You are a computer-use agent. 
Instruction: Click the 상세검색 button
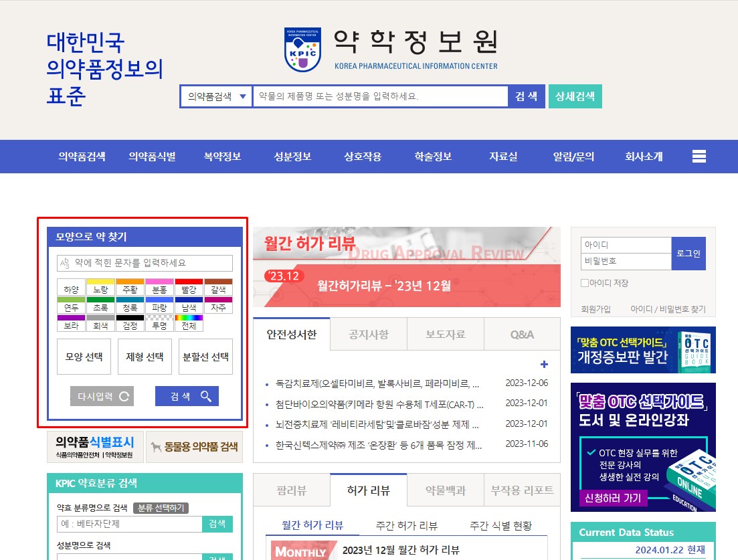pos(575,96)
